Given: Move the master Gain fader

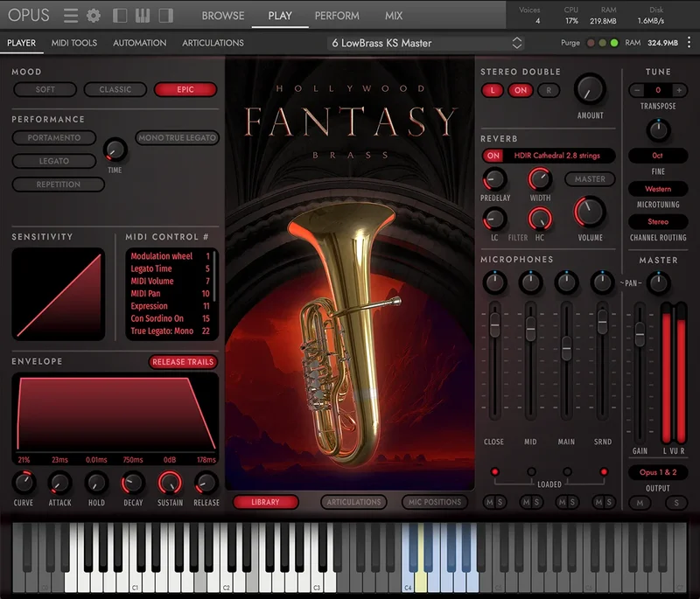Looking at the screenshot, I should 640,334.
